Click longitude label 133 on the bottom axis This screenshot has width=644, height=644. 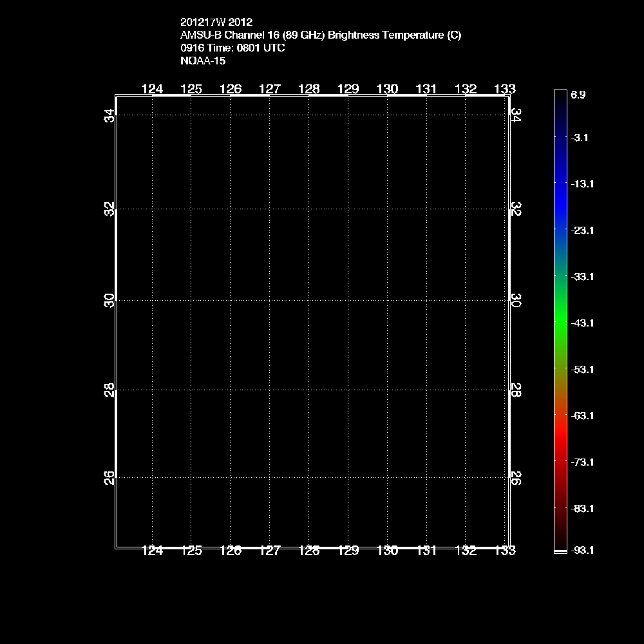click(x=504, y=551)
